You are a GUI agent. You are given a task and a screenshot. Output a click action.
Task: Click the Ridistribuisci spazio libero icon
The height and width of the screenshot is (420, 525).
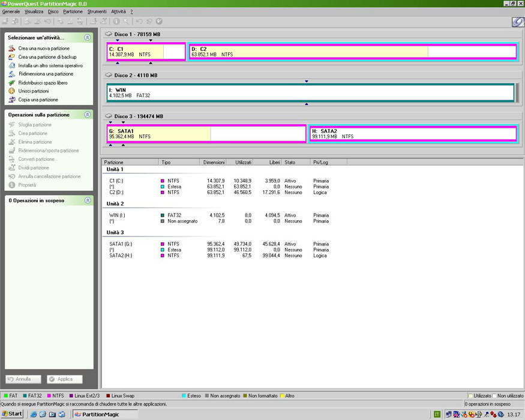[12, 83]
